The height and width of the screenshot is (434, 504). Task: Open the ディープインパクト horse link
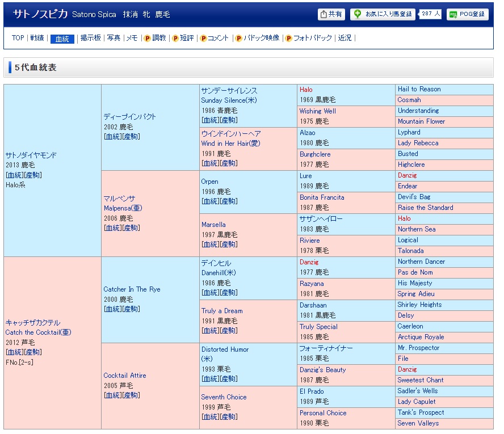coord(129,117)
